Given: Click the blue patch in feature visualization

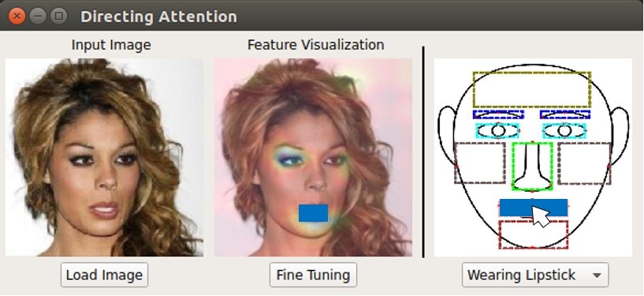Looking at the screenshot, I should pyautogui.click(x=313, y=213).
